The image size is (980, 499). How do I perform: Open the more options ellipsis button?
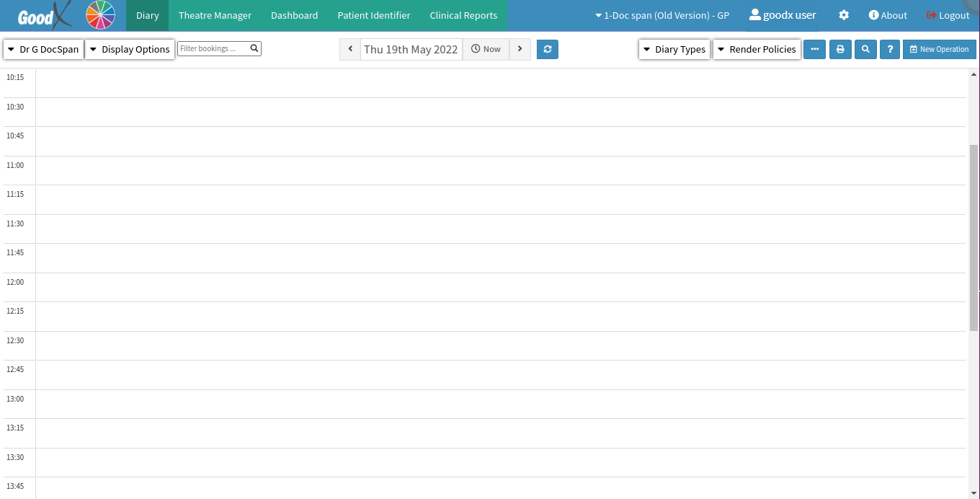(x=814, y=49)
